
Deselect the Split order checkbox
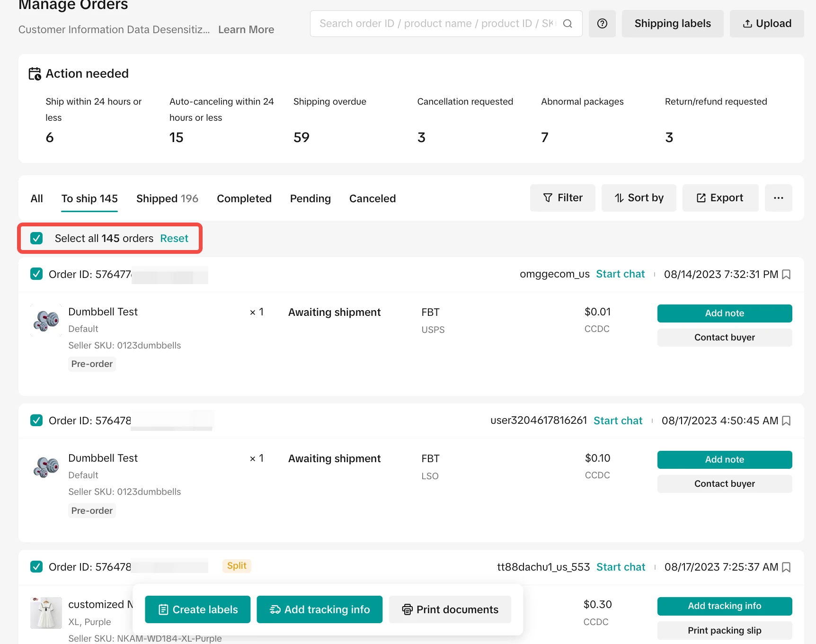point(36,567)
